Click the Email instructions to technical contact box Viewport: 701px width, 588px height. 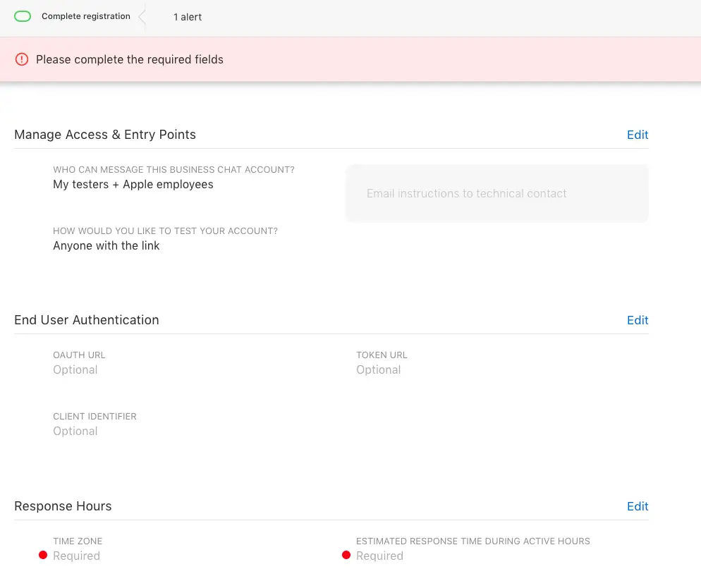[x=496, y=193]
